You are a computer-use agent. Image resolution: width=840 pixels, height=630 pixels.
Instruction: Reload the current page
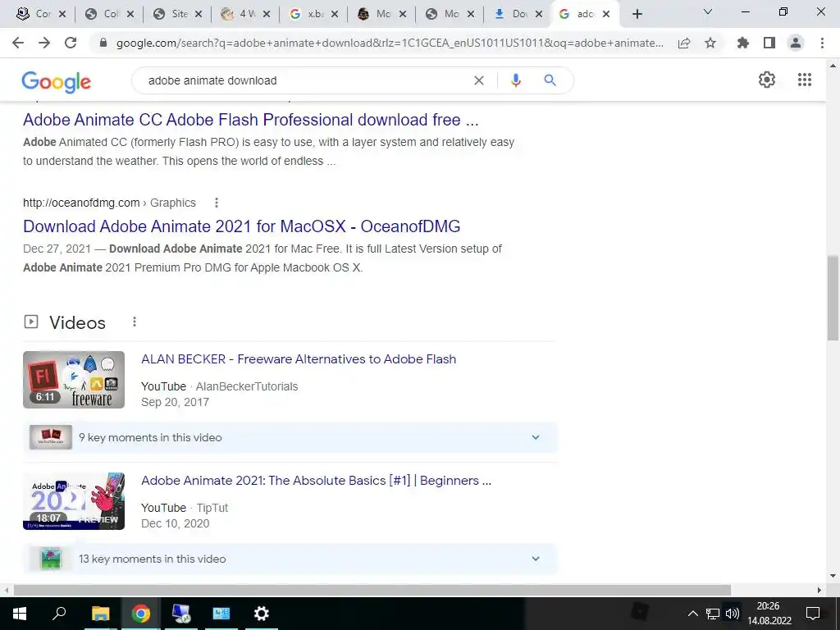coord(71,43)
